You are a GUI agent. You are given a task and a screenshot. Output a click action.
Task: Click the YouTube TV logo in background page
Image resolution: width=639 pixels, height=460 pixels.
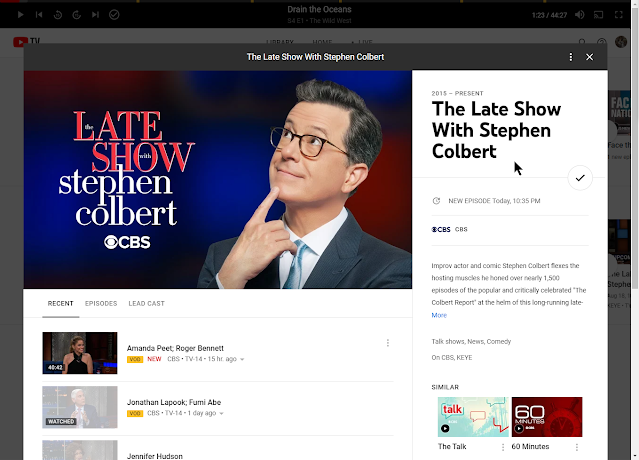26,41
